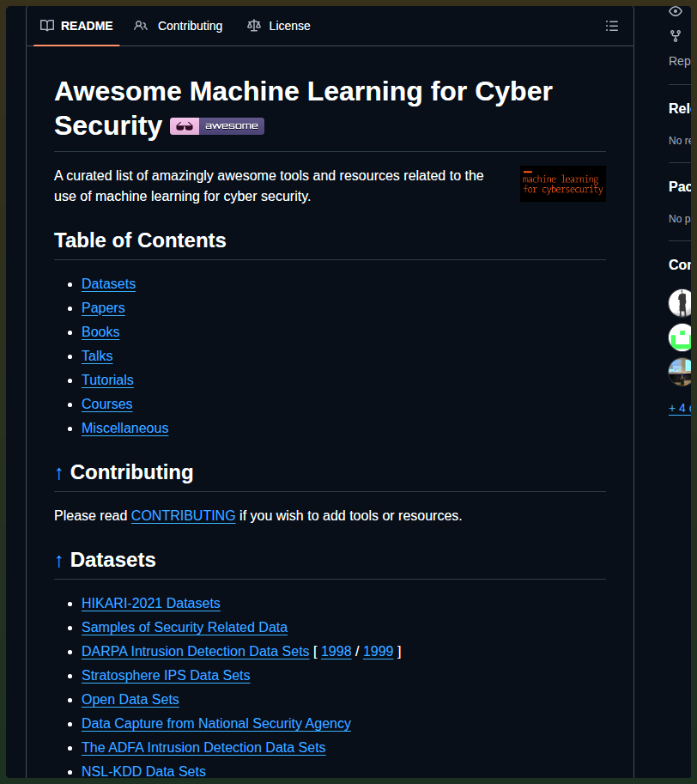Screen dimensions: 697x784
Task: Jump to Tutorials in table of contents
Action: [x=107, y=380]
